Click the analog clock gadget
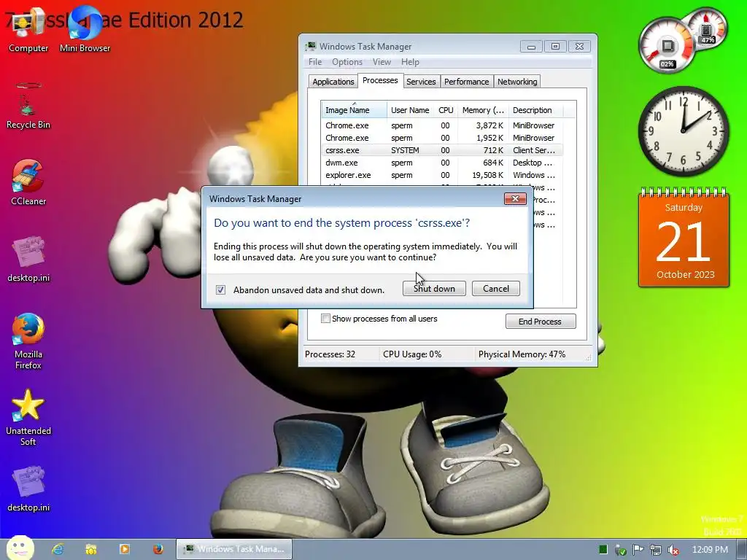Screen dimensions: 747x560 [684, 131]
